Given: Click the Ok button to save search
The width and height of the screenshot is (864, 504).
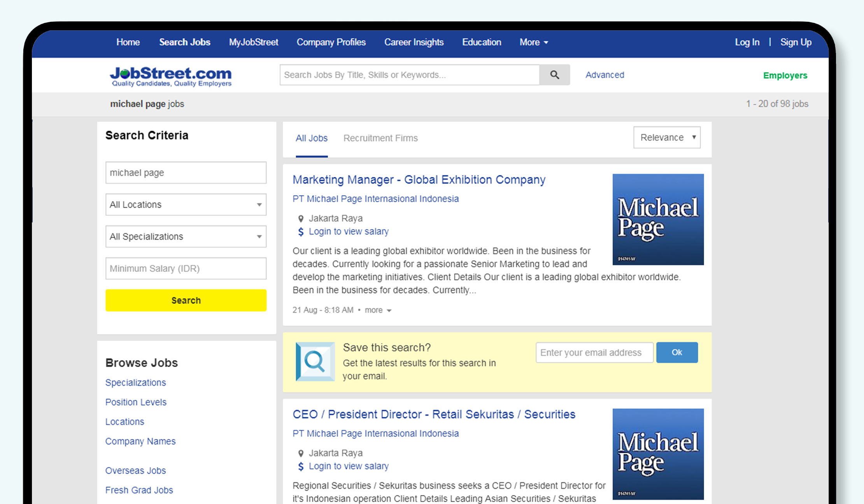Looking at the screenshot, I should pyautogui.click(x=677, y=352).
